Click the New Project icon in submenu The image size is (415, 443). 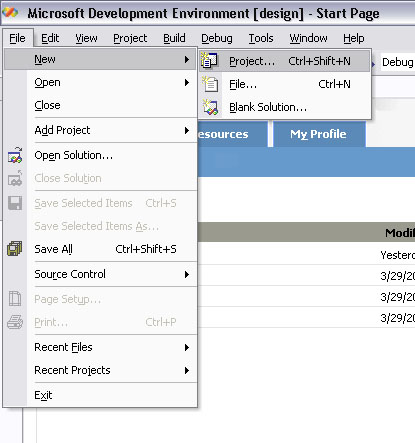209,61
